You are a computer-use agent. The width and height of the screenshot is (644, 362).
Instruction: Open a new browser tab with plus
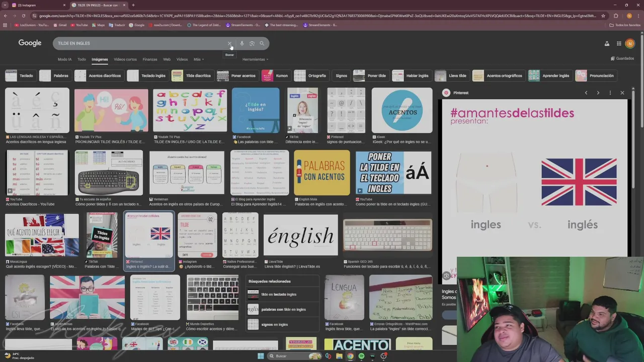coord(133,5)
